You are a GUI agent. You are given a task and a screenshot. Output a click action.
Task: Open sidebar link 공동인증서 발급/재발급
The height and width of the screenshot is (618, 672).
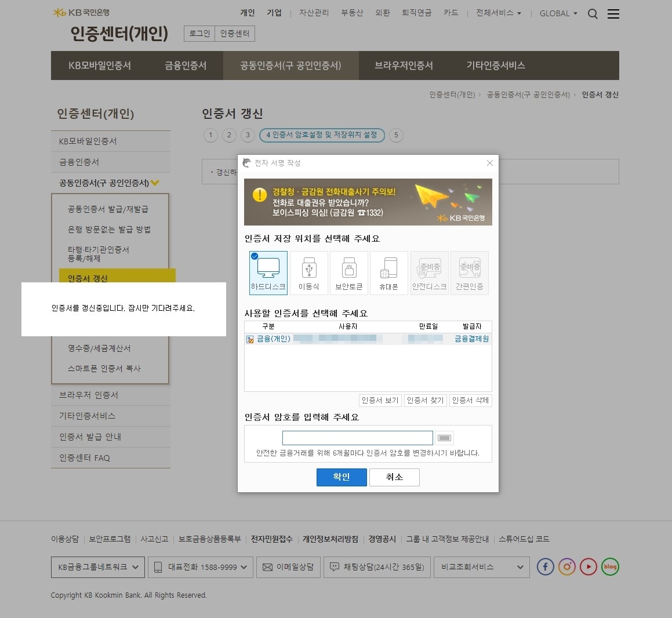(108, 209)
